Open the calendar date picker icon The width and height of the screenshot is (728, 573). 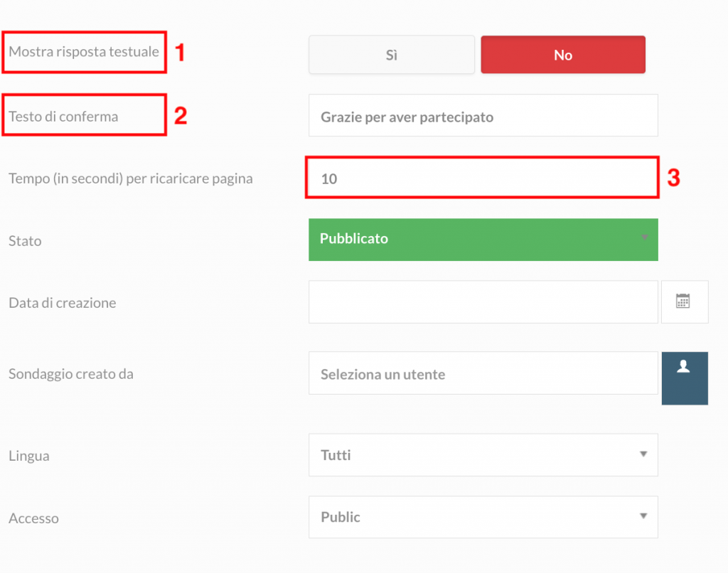point(685,302)
